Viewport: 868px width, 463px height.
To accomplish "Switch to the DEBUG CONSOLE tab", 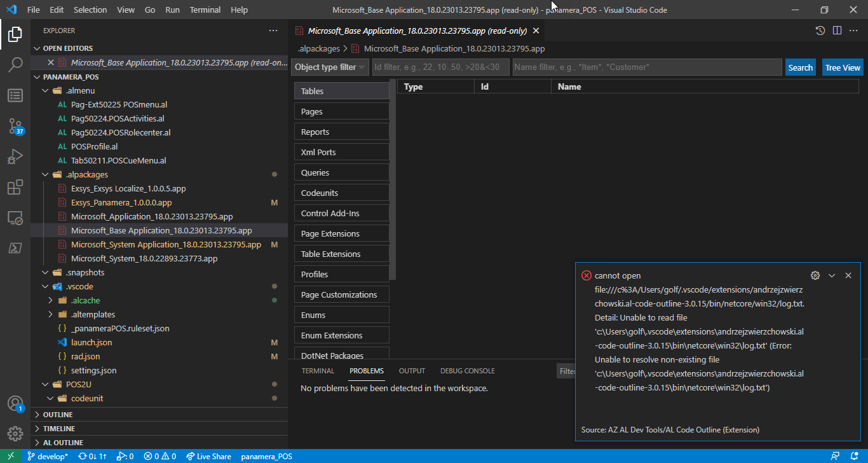I will point(467,371).
